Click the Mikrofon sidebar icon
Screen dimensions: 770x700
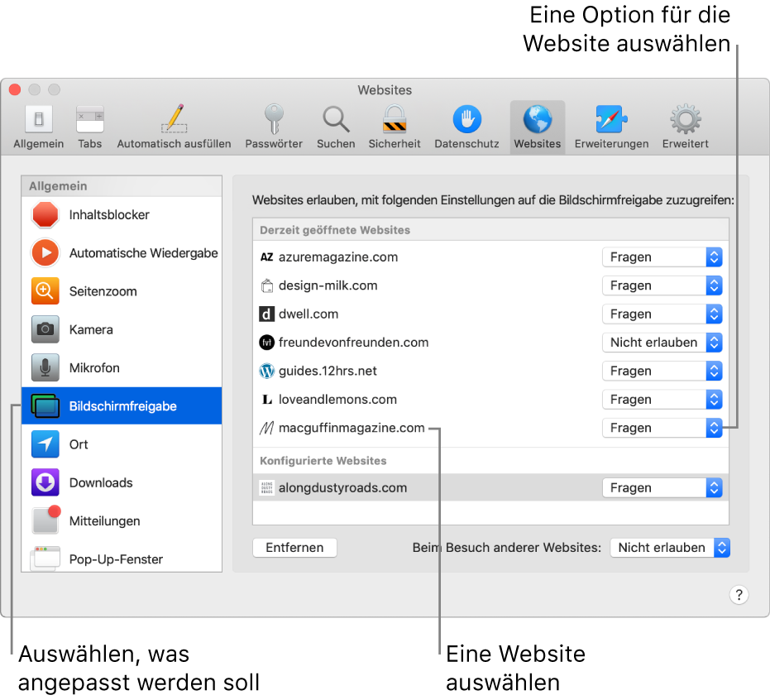45,367
